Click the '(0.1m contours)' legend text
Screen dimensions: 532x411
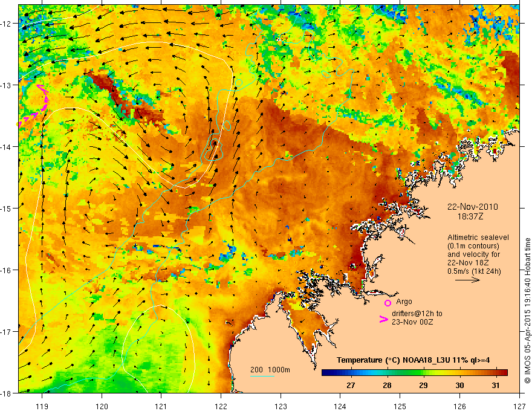(473, 246)
